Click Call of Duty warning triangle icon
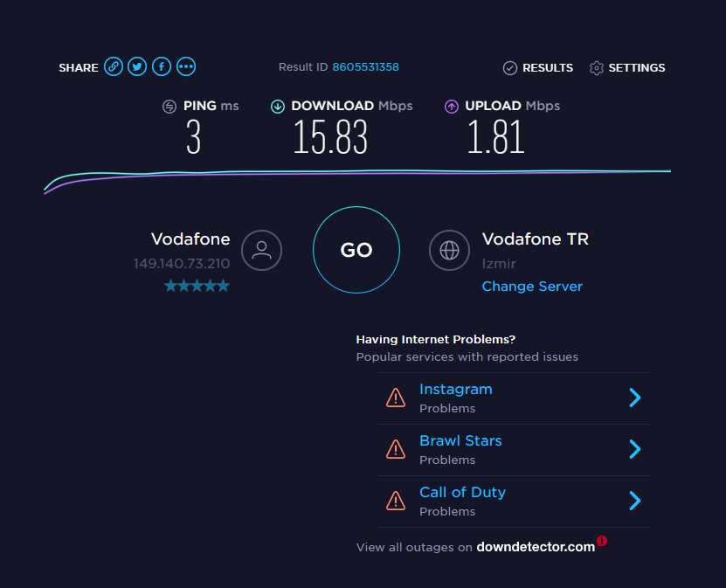The image size is (726, 588). click(x=396, y=501)
